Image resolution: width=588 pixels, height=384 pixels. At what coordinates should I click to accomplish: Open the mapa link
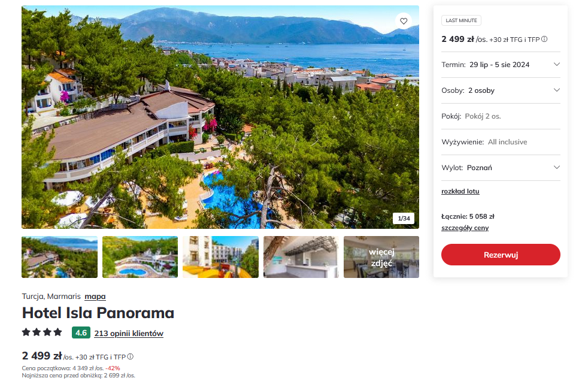(95, 297)
